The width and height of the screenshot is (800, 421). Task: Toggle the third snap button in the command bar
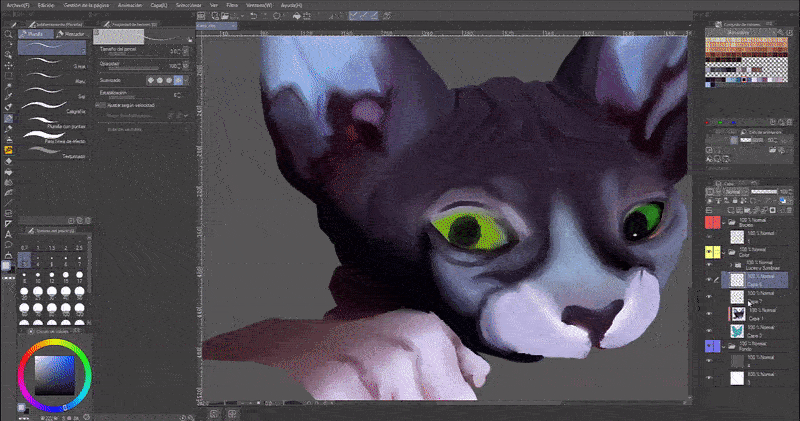pos(373,16)
